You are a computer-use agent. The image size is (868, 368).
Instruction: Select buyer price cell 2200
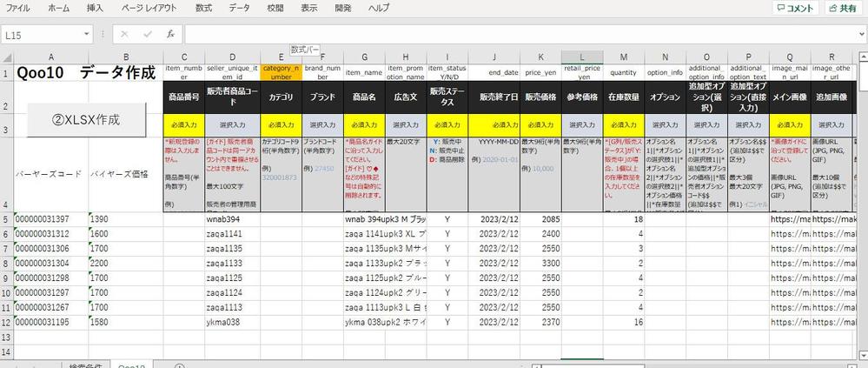point(126,264)
